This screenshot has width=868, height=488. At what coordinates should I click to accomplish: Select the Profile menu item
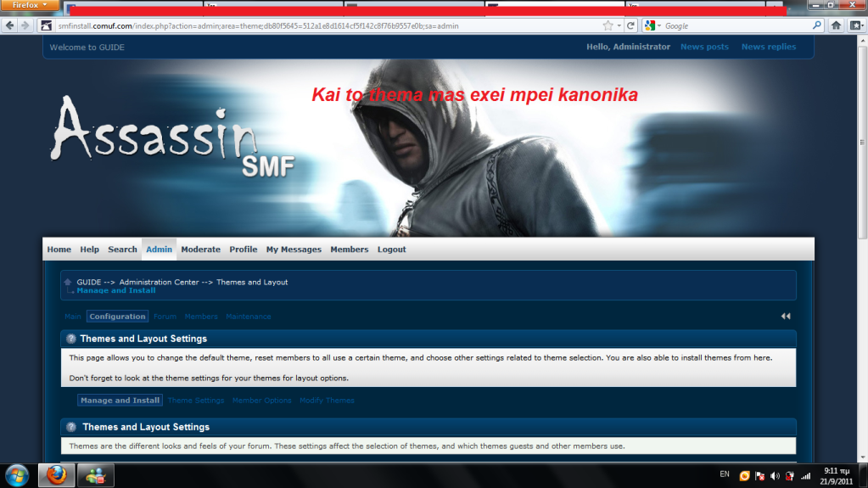(x=243, y=250)
